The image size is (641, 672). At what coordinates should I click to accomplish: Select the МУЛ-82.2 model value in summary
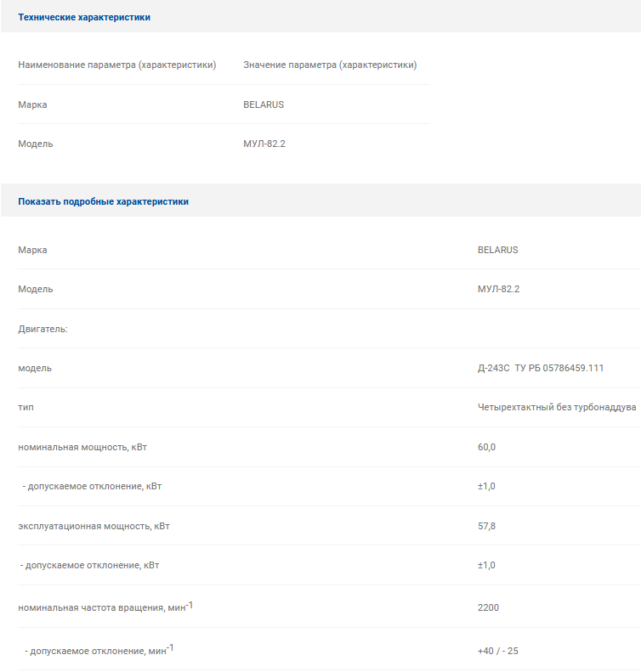(264, 144)
